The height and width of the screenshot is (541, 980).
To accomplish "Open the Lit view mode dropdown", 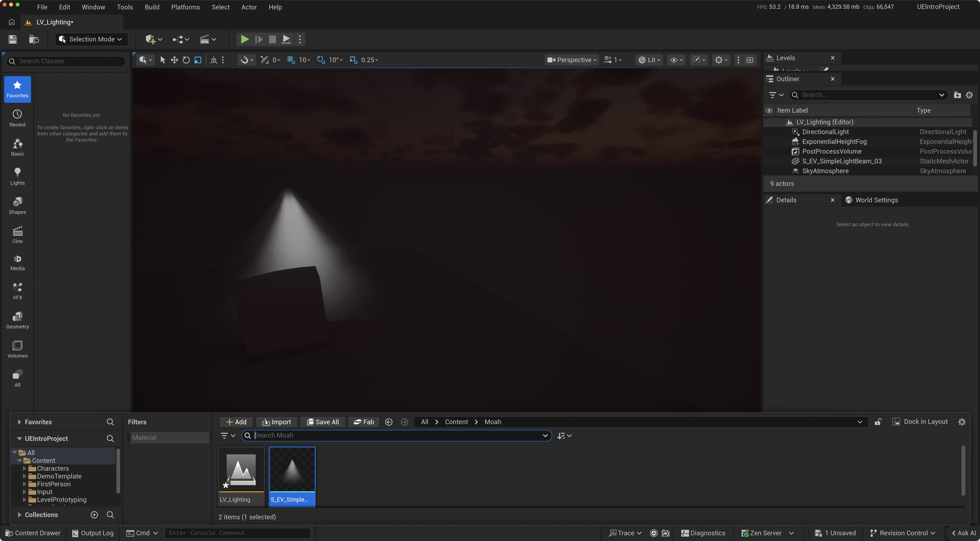I will coord(649,60).
